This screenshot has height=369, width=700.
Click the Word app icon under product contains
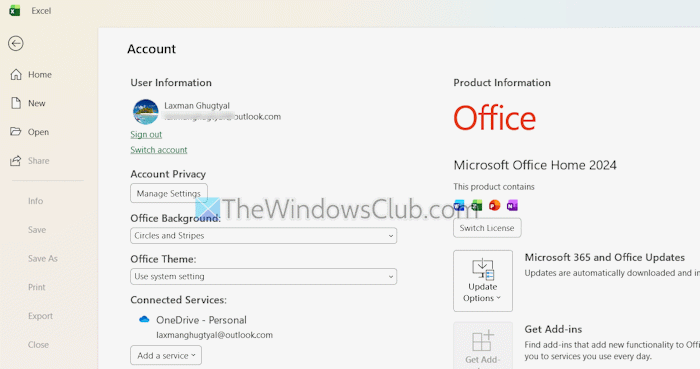pyautogui.click(x=459, y=206)
